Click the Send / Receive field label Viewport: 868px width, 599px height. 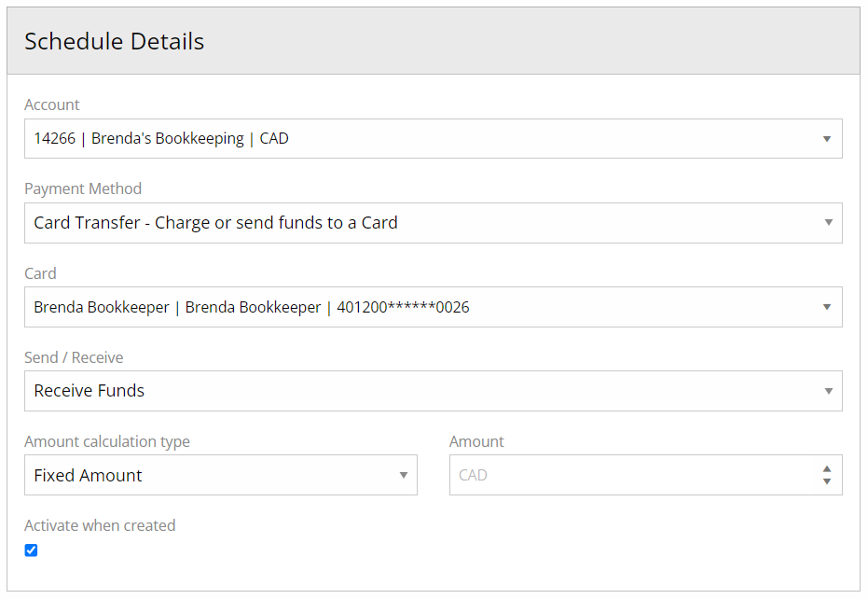coord(74,357)
